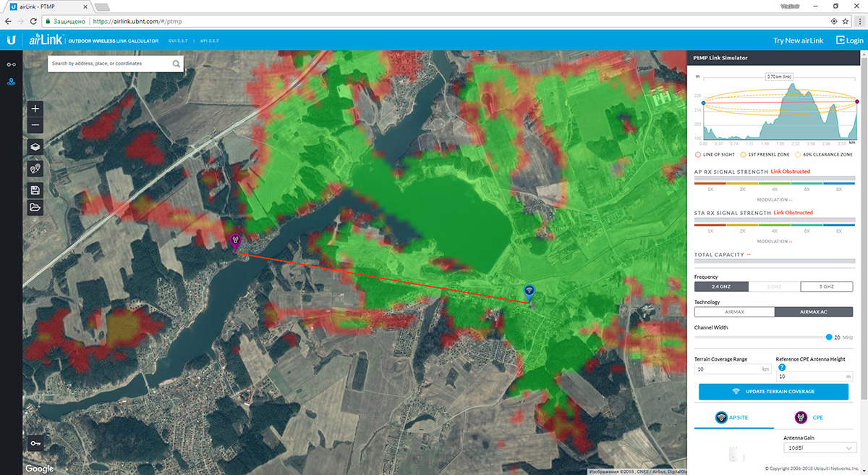Bookmark page with the star icon

tap(846, 21)
